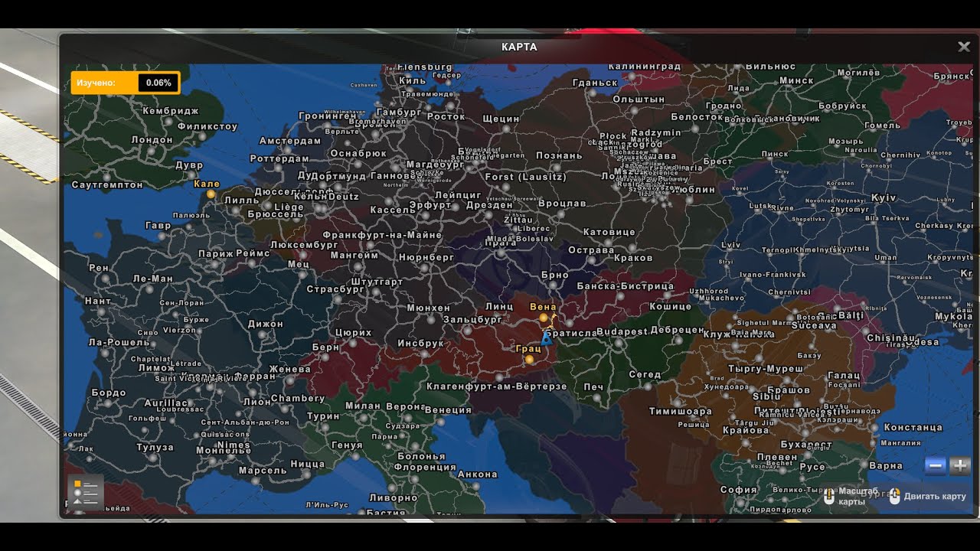Click the Женева city label
The height and width of the screenshot is (551, 980).
[x=290, y=369]
